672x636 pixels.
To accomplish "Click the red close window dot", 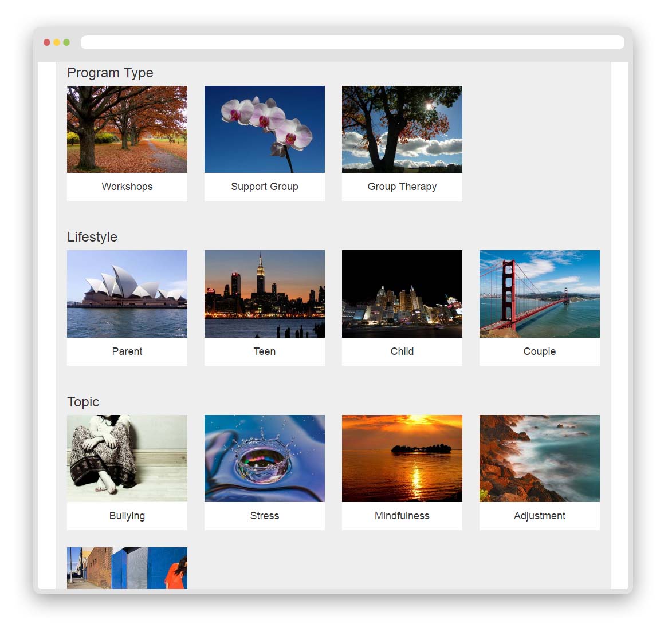I will (47, 42).
